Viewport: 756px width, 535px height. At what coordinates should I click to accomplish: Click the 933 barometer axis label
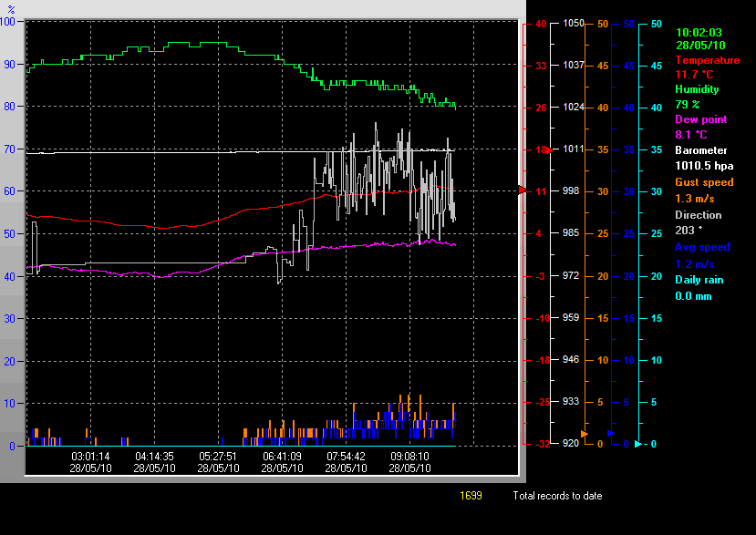click(x=571, y=401)
